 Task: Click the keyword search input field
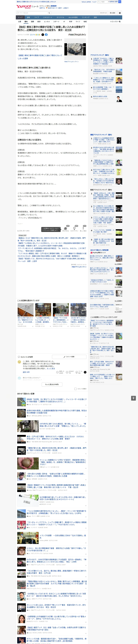click(32, 13)
